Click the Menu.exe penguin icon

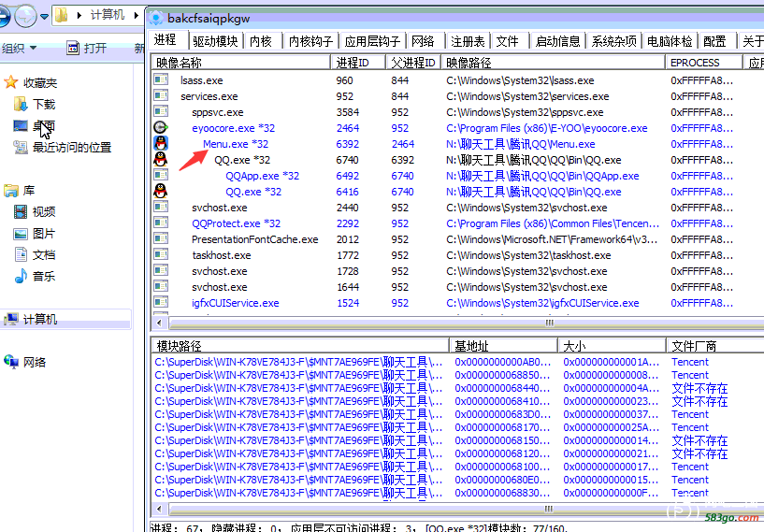[161, 143]
